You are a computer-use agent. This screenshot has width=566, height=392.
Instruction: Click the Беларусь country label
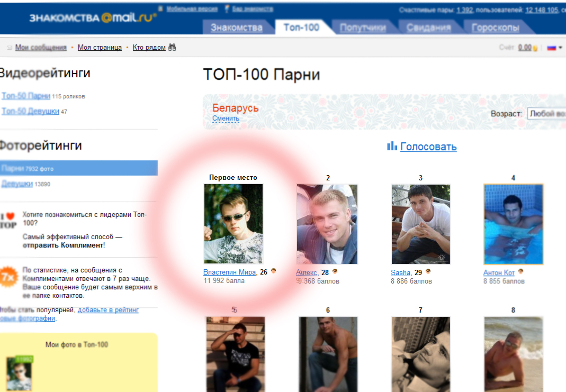pos(236,108)
